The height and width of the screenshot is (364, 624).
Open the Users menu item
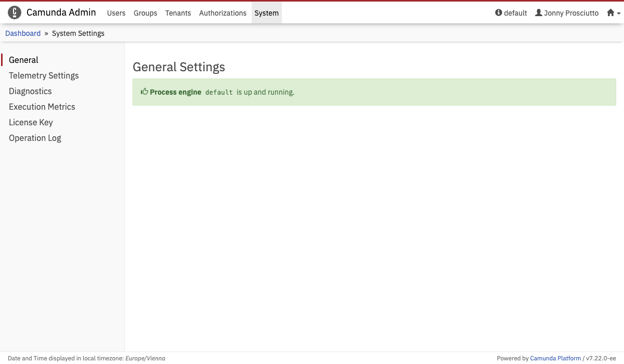[116, 13]
